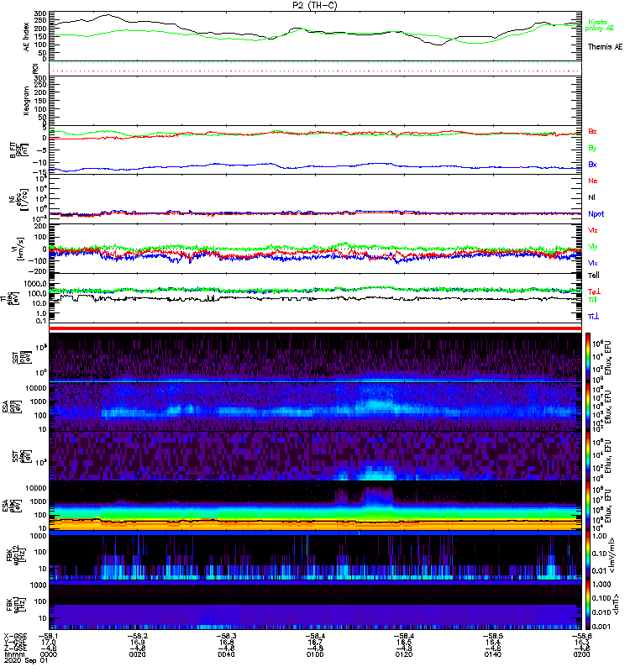
Task: Select the blue Bx legend label
Action: 592,165
